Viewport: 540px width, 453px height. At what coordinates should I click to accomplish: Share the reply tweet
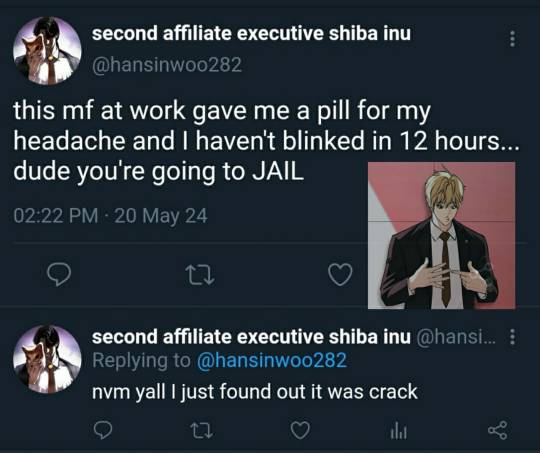pyautogui.click(x=498, y=430)
